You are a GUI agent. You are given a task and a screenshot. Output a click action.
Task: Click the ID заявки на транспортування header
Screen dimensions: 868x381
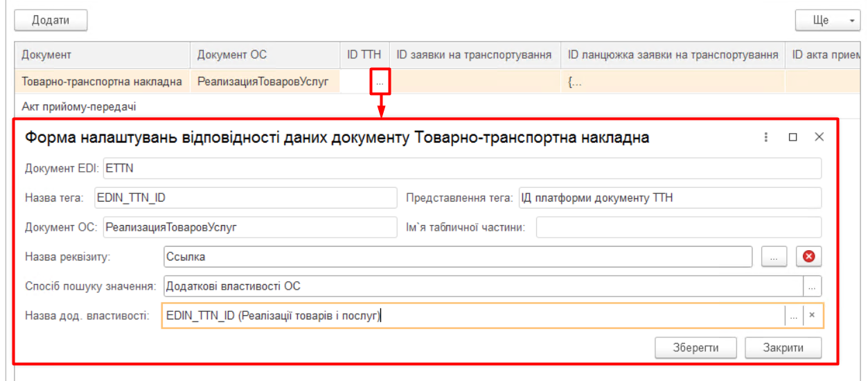[474, 55]
